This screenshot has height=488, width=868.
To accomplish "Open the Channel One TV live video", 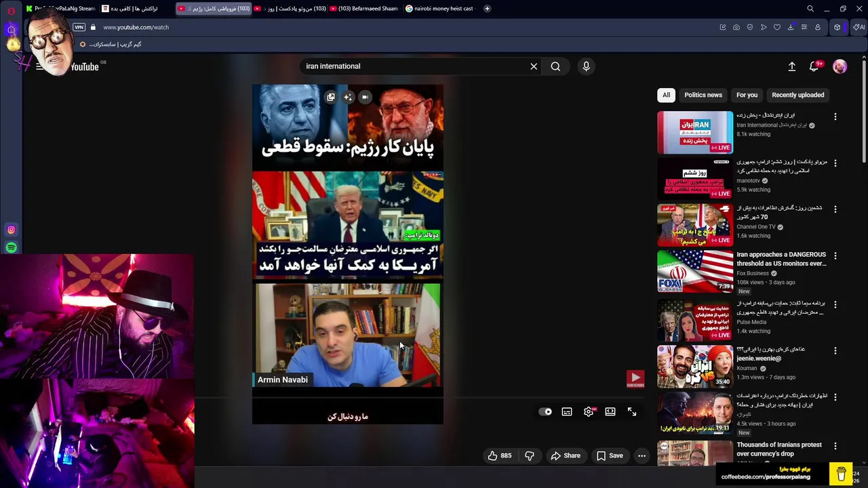I will point(695,225).
